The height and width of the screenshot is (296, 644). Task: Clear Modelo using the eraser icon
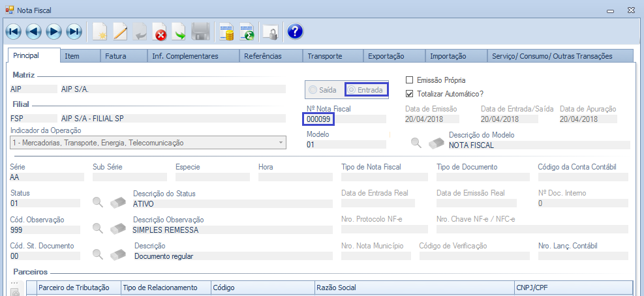click(x=437, y=143)
